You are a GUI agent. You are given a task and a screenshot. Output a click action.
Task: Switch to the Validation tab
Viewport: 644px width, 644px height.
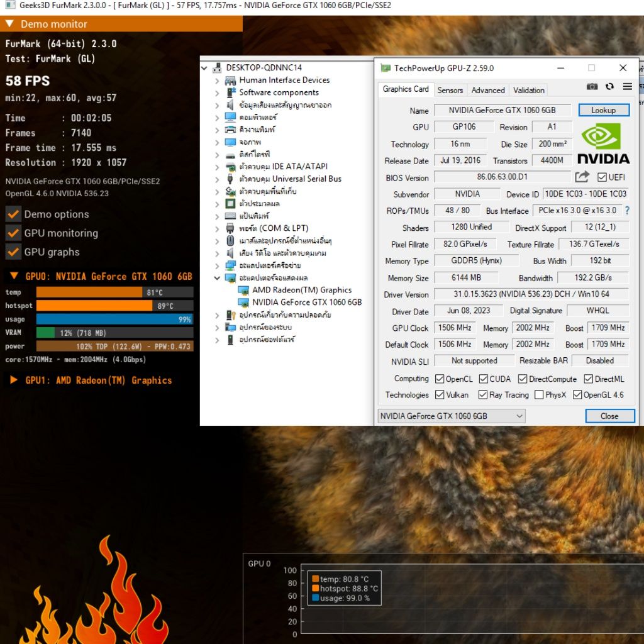coord(528,91)
